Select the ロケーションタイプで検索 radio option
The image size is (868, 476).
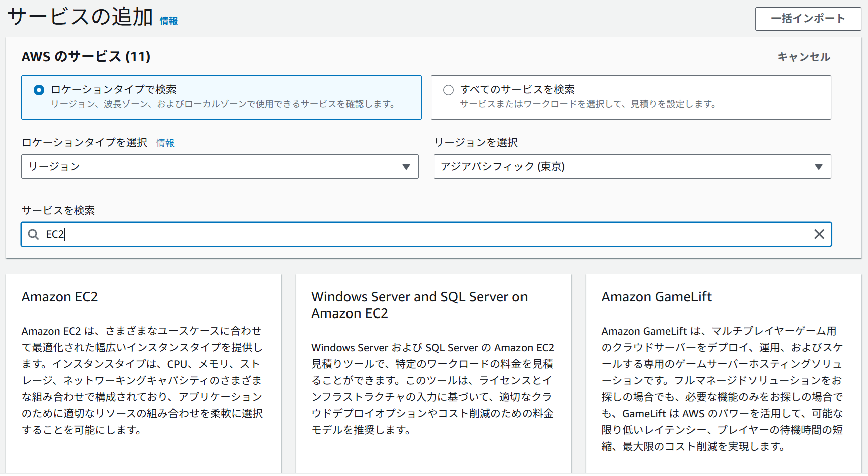[x=39, y=90]
